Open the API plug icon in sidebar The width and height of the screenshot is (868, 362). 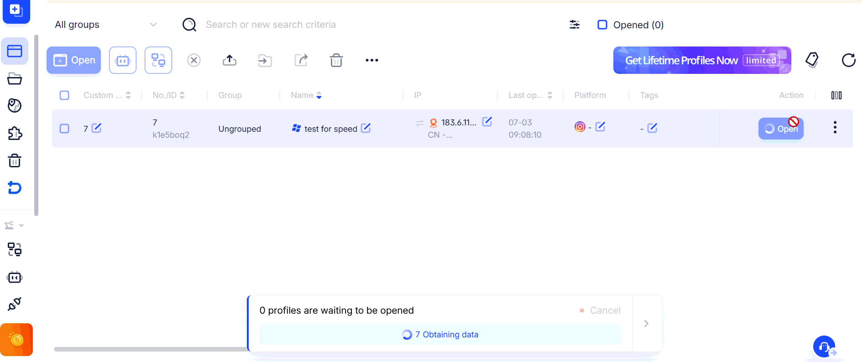(15, 304)
